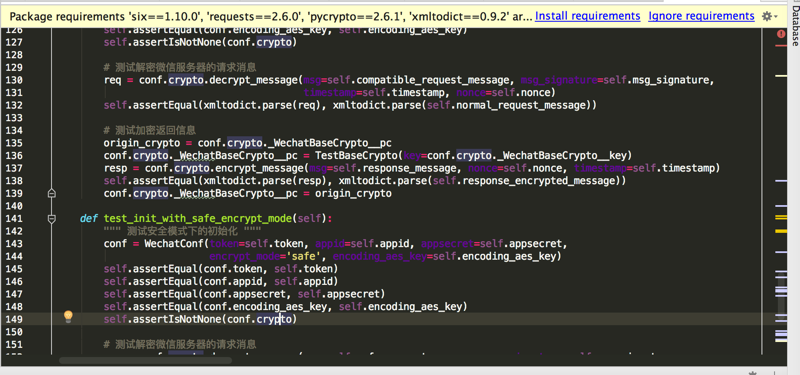Click the yellow light bulb intention icon

(x=68, y=317)
